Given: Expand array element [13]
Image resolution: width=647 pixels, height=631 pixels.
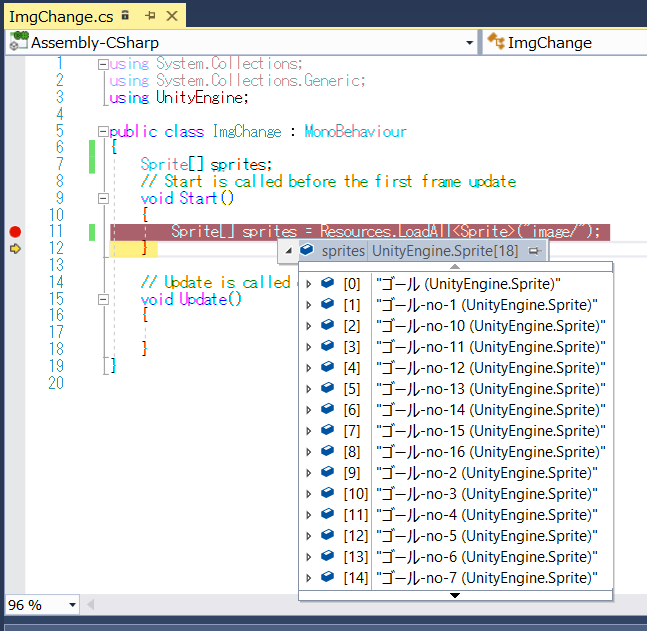Looking at the screenshot, I should 308,557.
